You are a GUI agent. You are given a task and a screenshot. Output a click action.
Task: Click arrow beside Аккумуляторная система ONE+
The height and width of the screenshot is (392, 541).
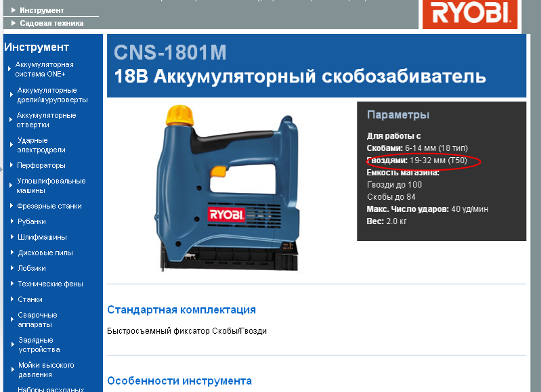coord(9,69)
